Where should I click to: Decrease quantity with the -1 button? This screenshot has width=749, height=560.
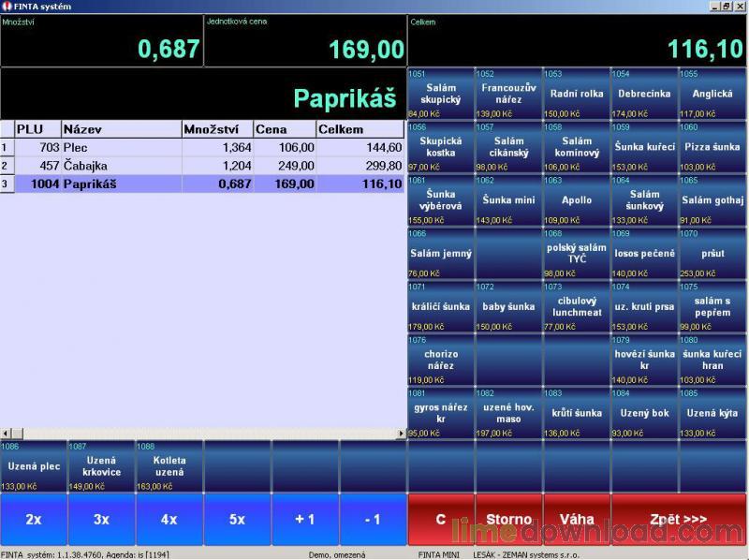point(373,519)
